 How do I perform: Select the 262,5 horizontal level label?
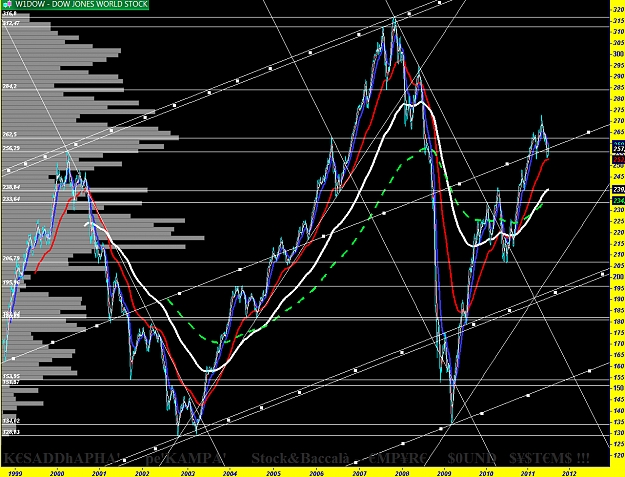(x=10, y=135)
